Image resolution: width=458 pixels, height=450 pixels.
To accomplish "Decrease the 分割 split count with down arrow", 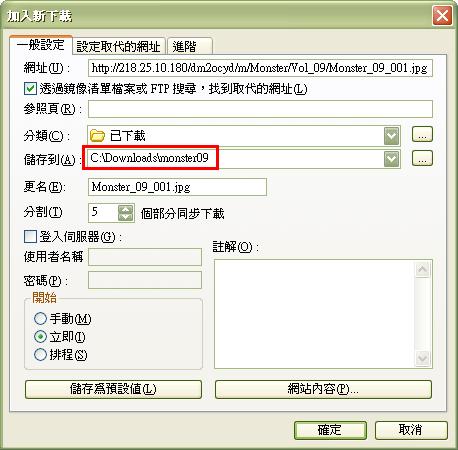I will (x=126, y=217).
